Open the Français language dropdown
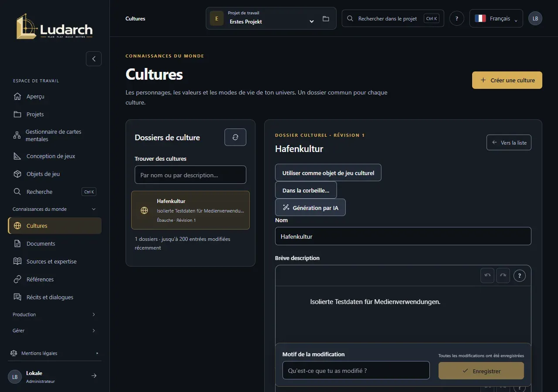This screenshot has height=392, width=558. [496, 18]
